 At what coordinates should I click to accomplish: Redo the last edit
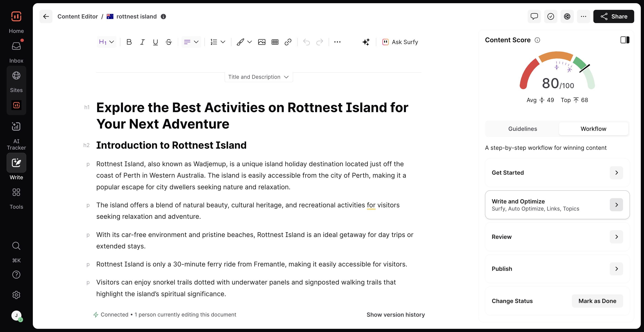coord(320,42)
